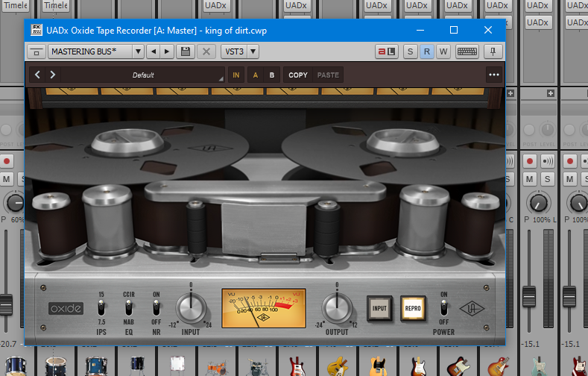Click the second UADx FX slot on the seafoam guitar strip
The image size is (588, 376).
coord(537,22)
